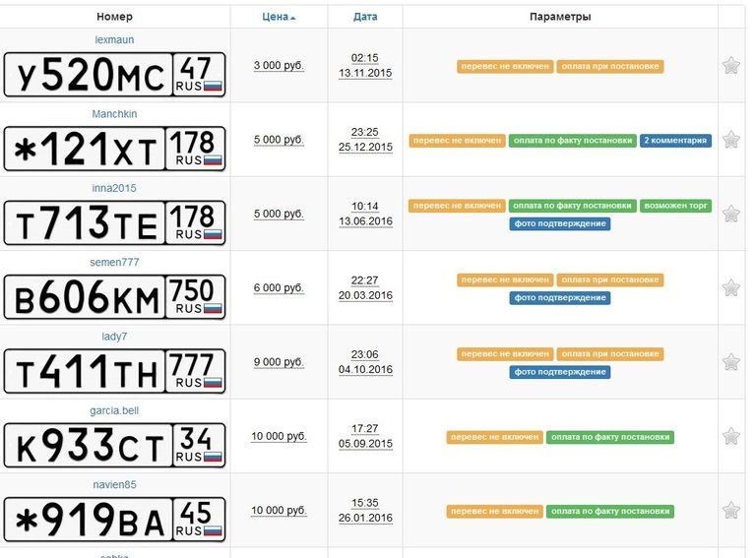Open the 2 комментария badge
Viewport: 756px width, 558px height.
coord(675,140)
